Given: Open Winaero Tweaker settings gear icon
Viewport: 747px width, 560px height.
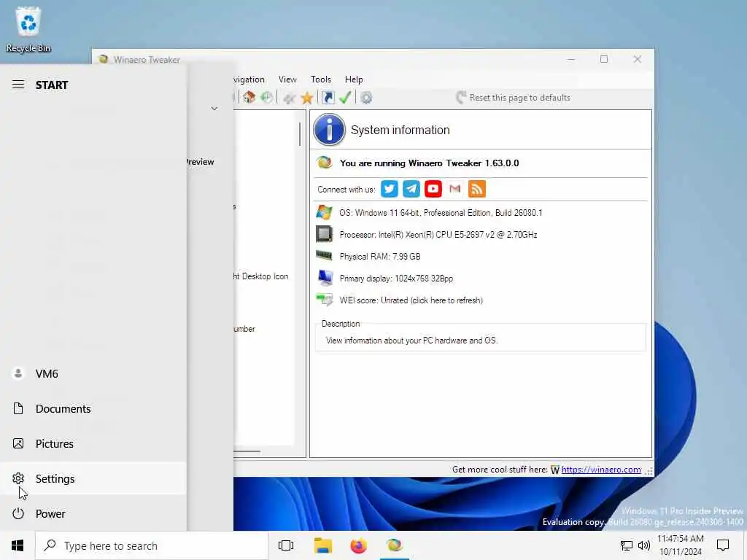Looking at the screenshot, I should (x=366, y=98).
